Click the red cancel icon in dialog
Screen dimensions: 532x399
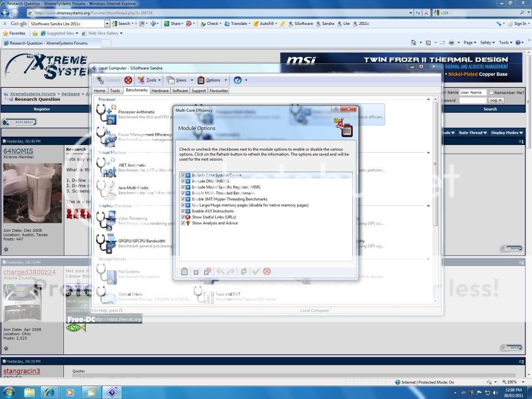coord(267,271)
